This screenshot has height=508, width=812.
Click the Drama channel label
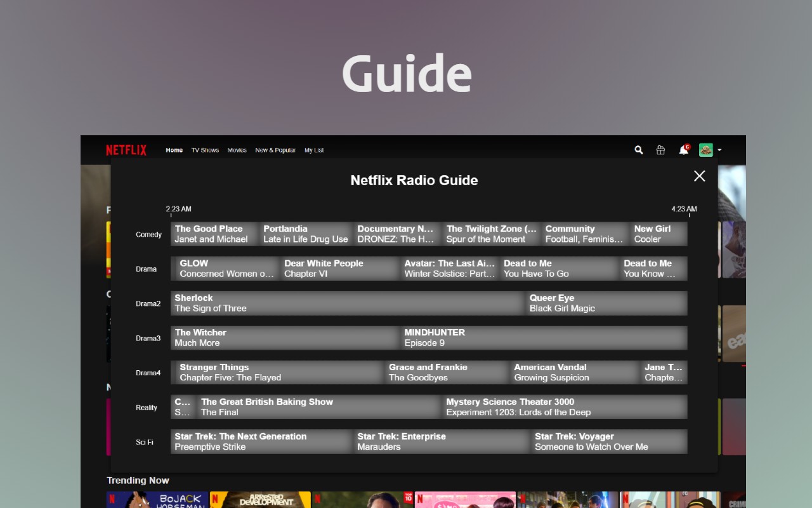(146, 269)
